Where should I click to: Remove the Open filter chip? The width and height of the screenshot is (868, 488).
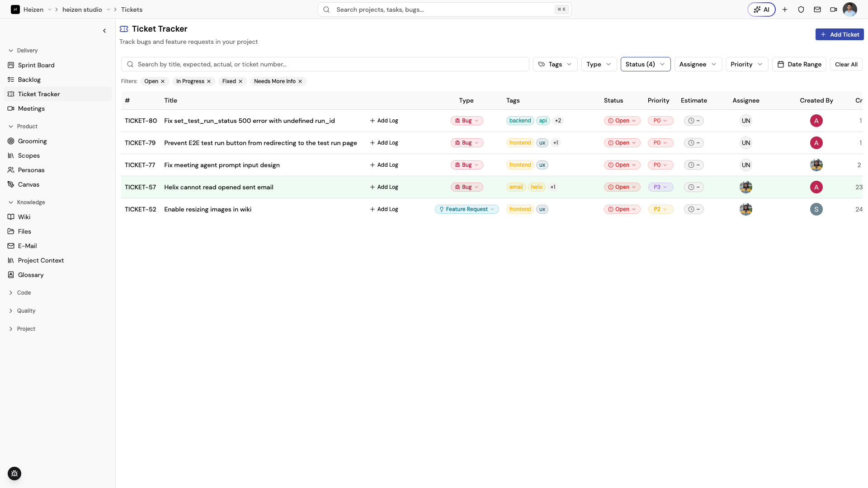[163, 81]
